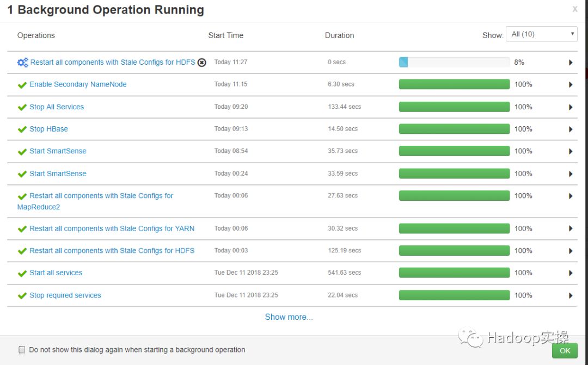Viewport: 588px width, 365px height.
Task: Click the green checkmark beside Start all services
Action: [22, 273]
